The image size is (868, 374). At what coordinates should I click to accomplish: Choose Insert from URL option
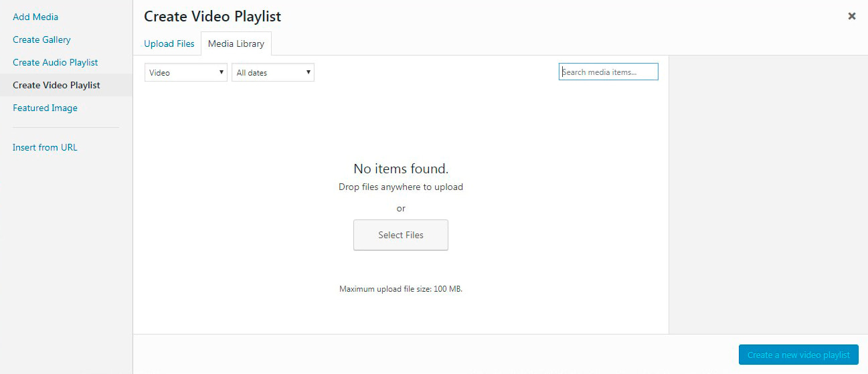coord(45,147)
